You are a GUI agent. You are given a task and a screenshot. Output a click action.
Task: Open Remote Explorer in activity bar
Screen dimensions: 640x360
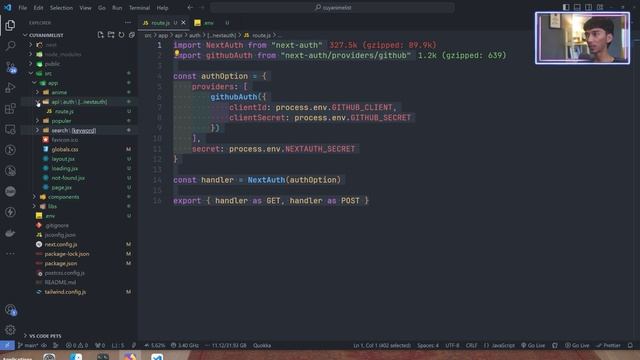pyautogui.click(x=10, y=129)
